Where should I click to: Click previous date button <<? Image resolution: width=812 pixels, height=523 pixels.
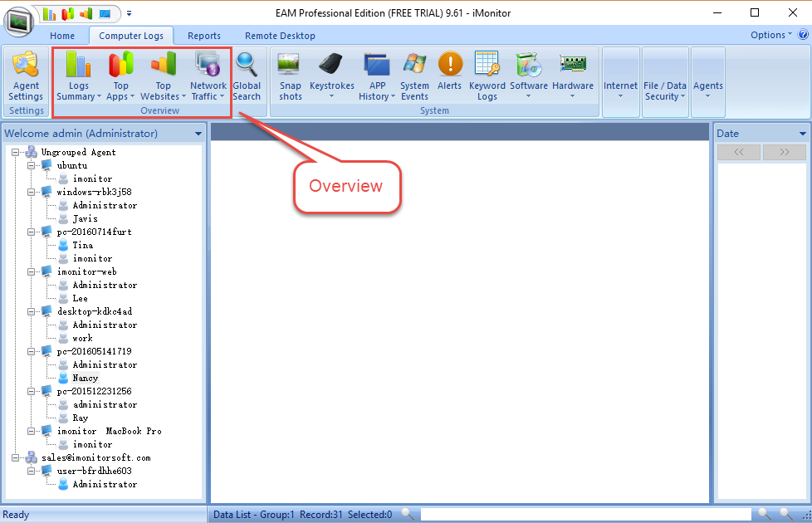739,152
